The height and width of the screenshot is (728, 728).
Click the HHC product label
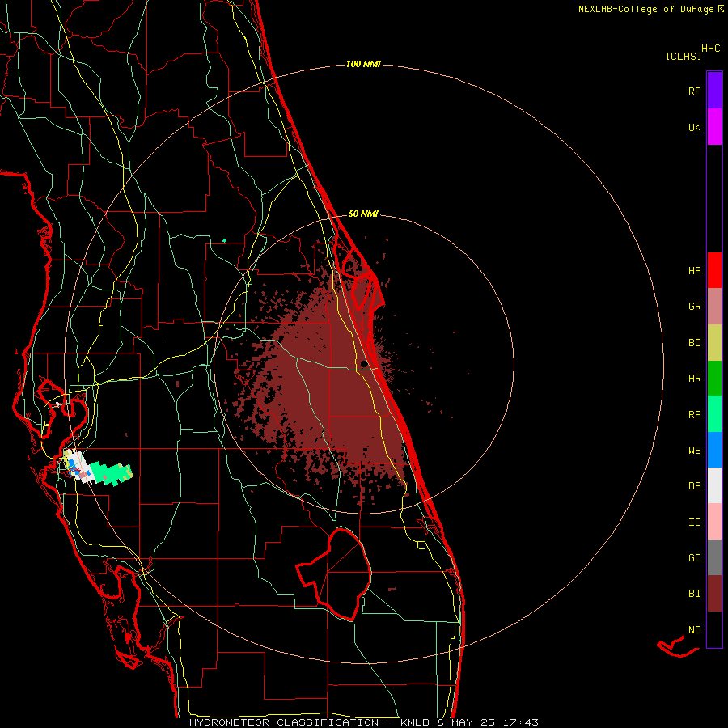coord(710,49)
